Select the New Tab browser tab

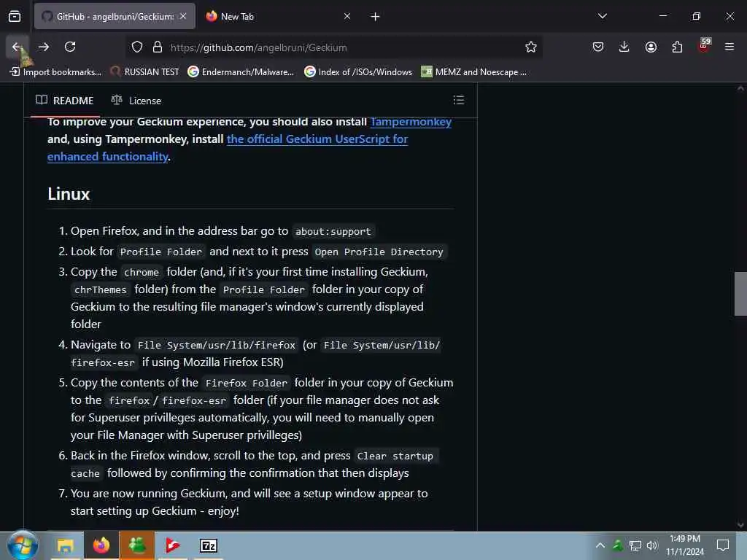tap(278, 16)
